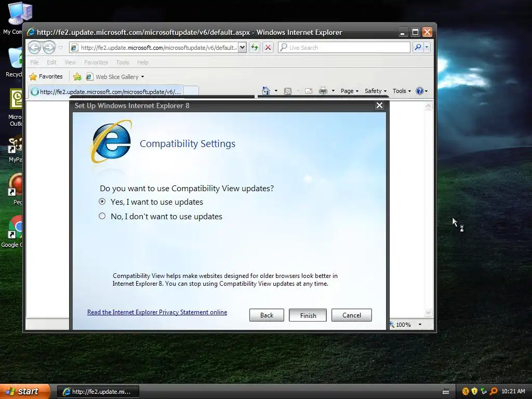The height and width of the screenshot is (399, 532).
Task: Click the 10:21 AM taskbar clock
Action: coord(513,391)
